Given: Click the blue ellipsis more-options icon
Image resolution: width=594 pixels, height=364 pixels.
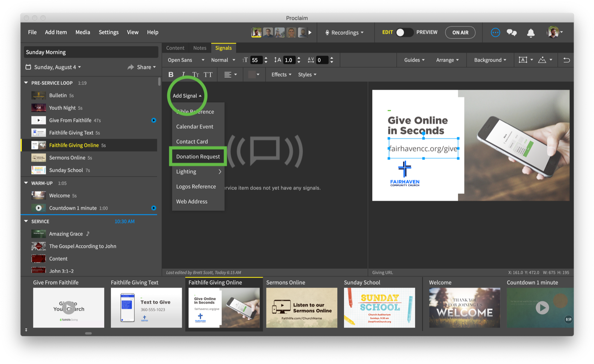Looking at the screenshot, I should coord(495,32).
